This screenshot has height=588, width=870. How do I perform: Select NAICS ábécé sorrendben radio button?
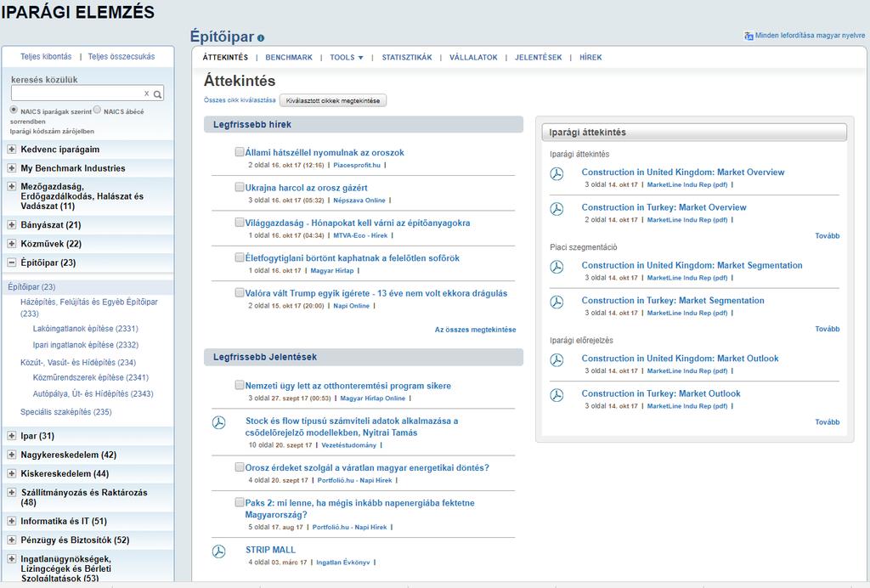pos(97,110)
